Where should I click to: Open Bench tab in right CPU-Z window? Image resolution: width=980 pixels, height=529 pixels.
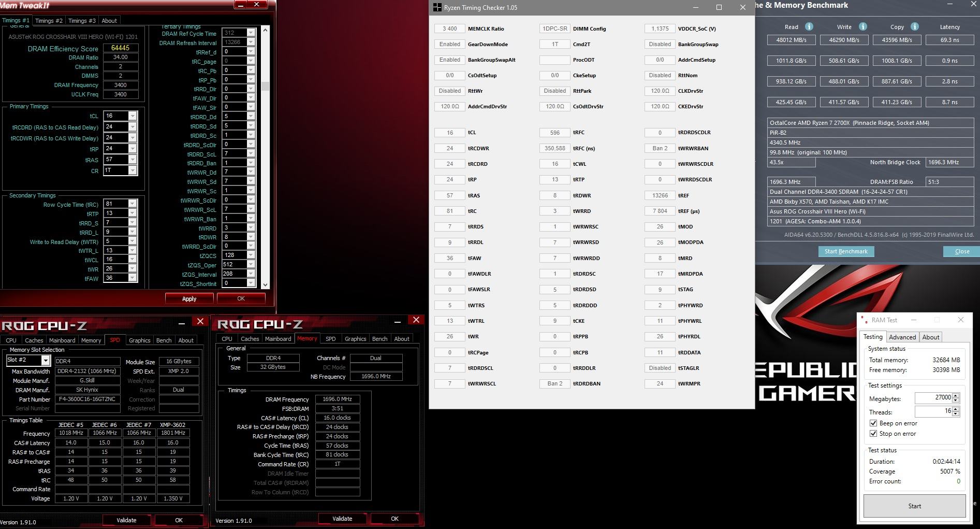379,339
